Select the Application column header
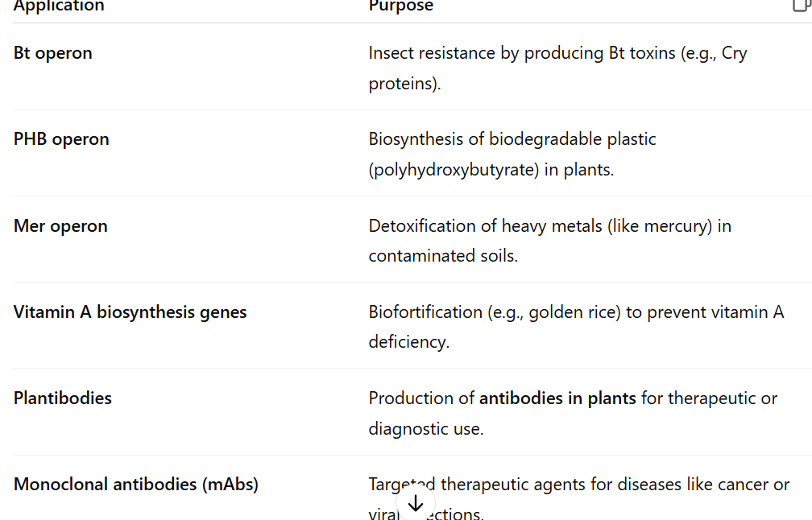Viewport: 812px width, 520px height. pos(59,6)
